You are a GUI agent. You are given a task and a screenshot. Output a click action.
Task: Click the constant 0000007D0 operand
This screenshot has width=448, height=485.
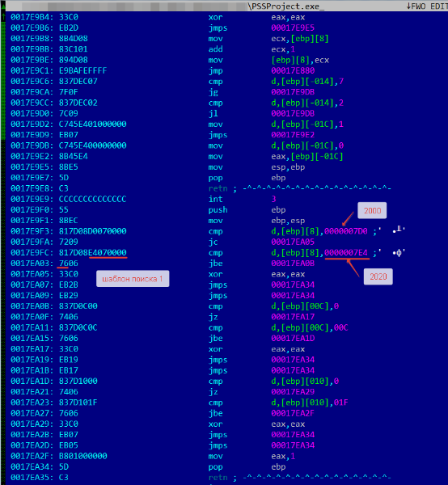[x=346, y=231]
